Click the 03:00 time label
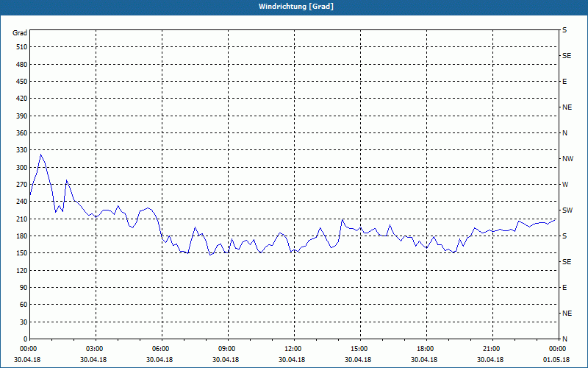 point(96,349)
